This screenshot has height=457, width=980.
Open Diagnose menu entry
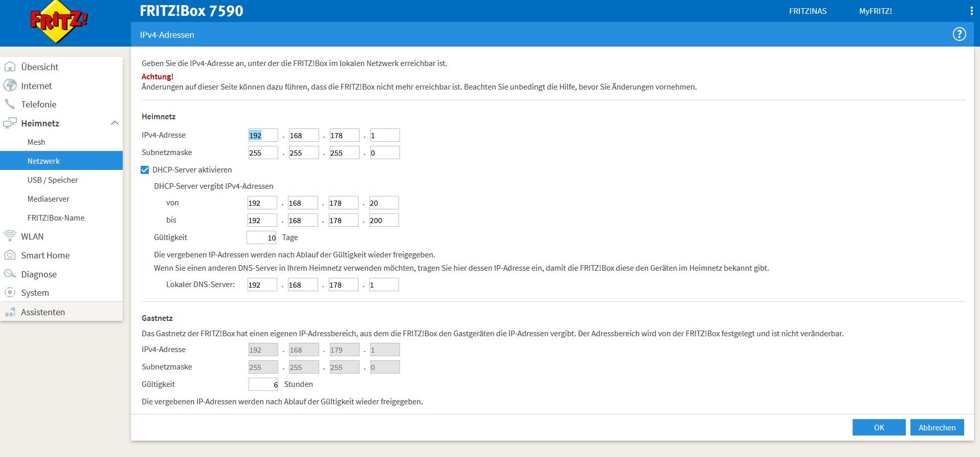pyautogui.click(x=39, y=274)
